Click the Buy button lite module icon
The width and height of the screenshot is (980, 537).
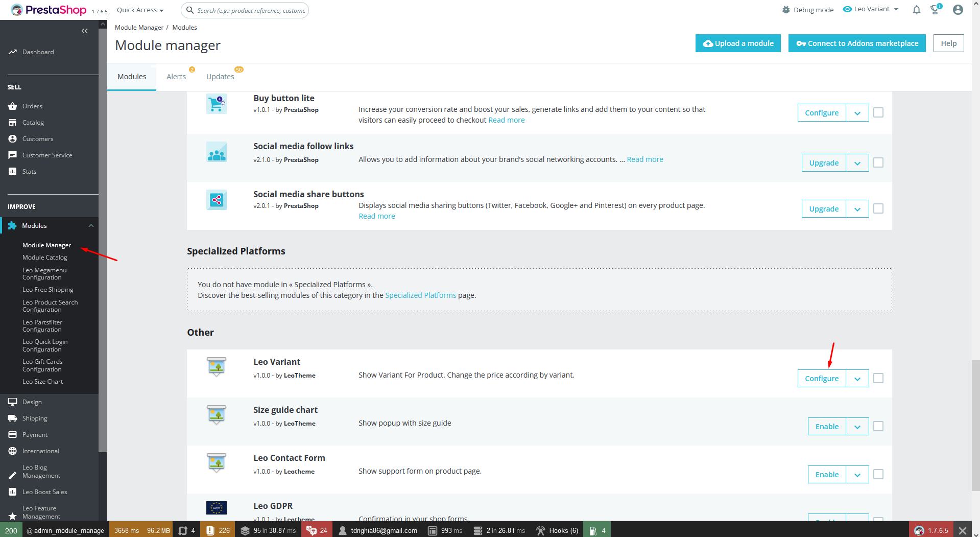click(217, 104)
